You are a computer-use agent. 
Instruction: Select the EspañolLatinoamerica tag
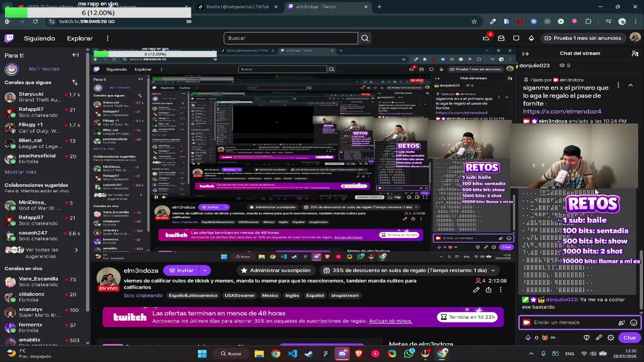point(193,296)
